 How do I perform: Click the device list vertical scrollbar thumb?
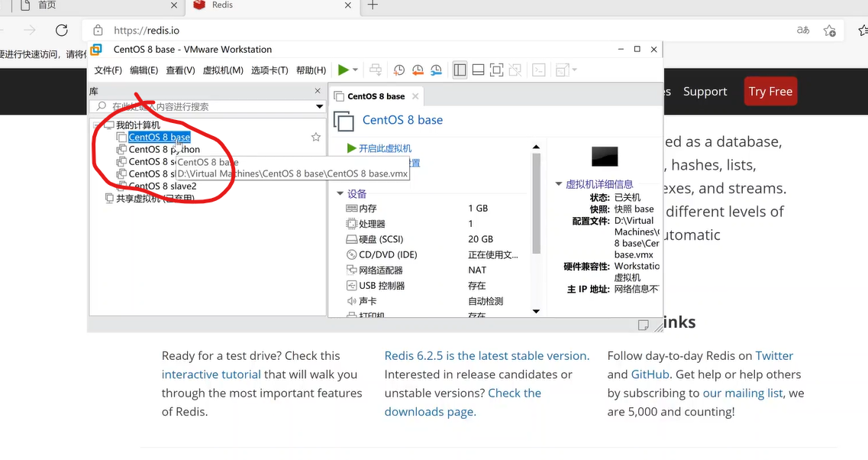536,202
